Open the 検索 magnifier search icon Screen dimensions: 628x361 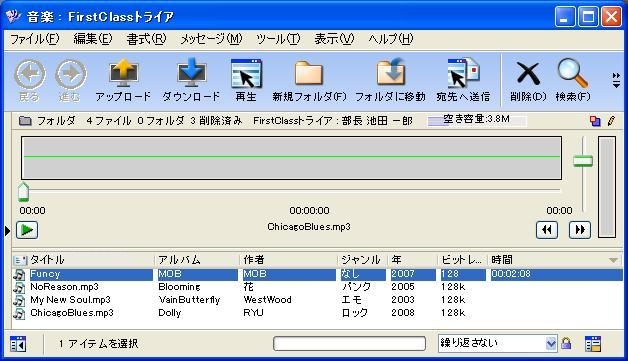coord(572,73)
